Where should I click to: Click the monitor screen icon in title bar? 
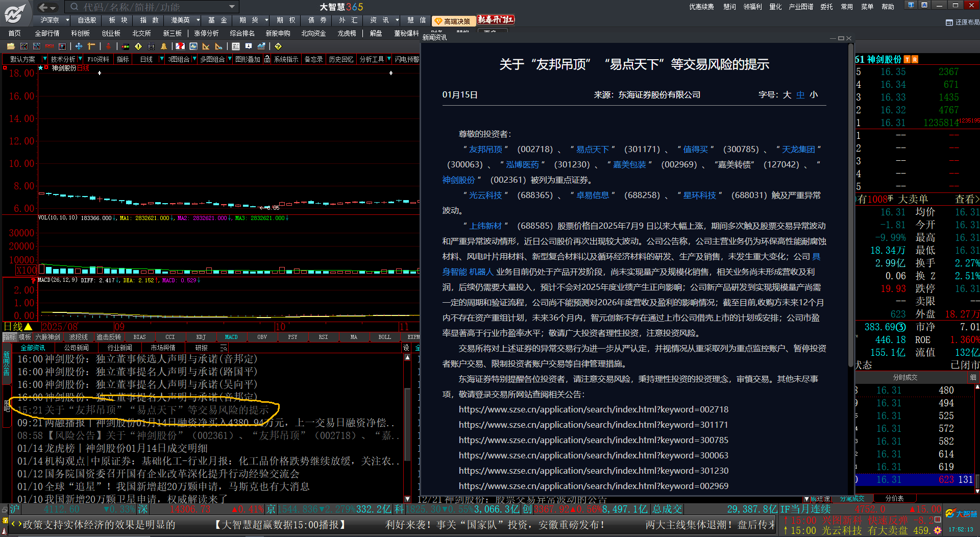911,5
